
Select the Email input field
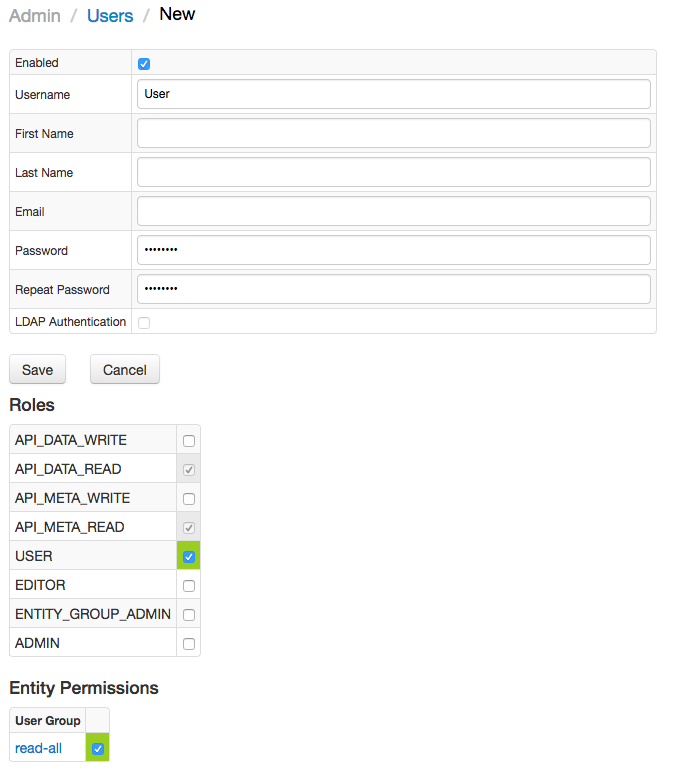394,211
